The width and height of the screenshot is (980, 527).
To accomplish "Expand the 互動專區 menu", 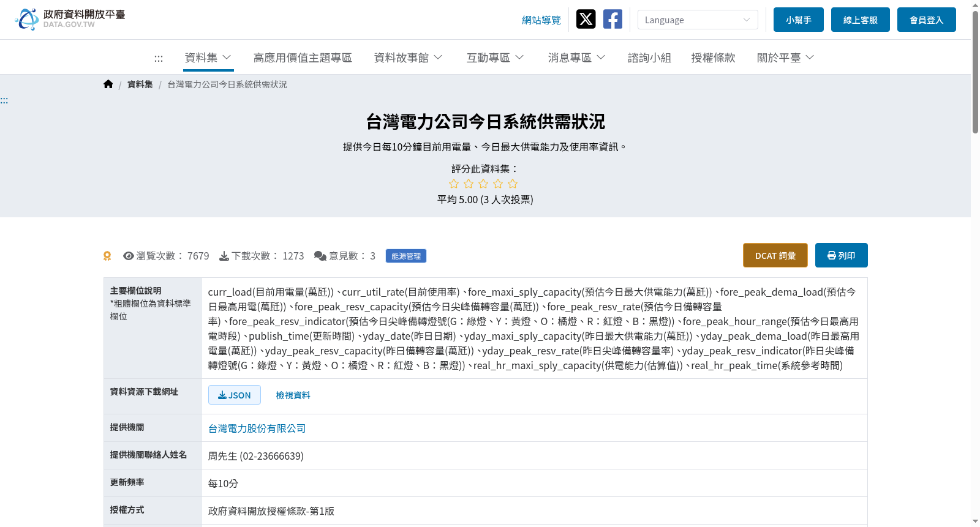I will point(496,58).
